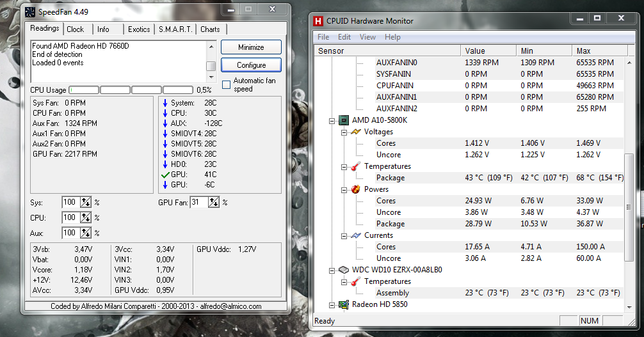The width and height of the screenshot is (644, 337).
Task: Click the blue arrow next to SMIOVT5
Action: pos(165,144)
